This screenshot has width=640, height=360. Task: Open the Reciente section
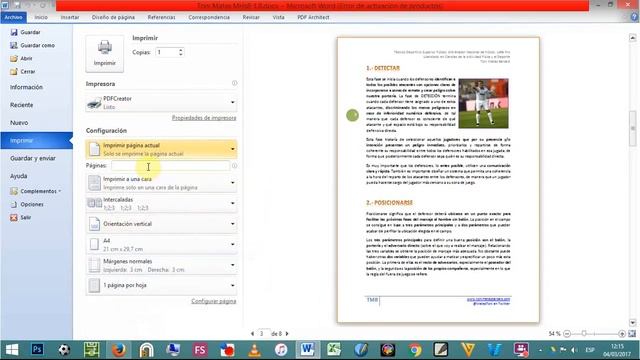(x=22, y=105)
